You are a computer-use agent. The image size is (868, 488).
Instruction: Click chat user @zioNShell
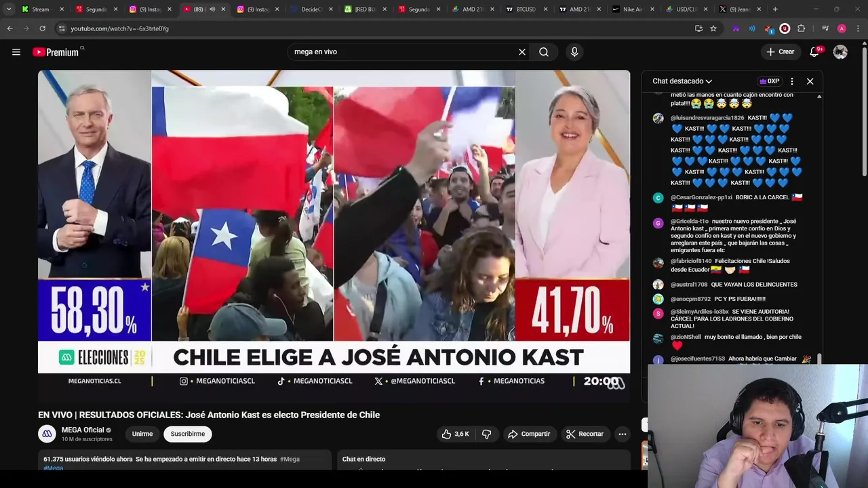(686, 337)
